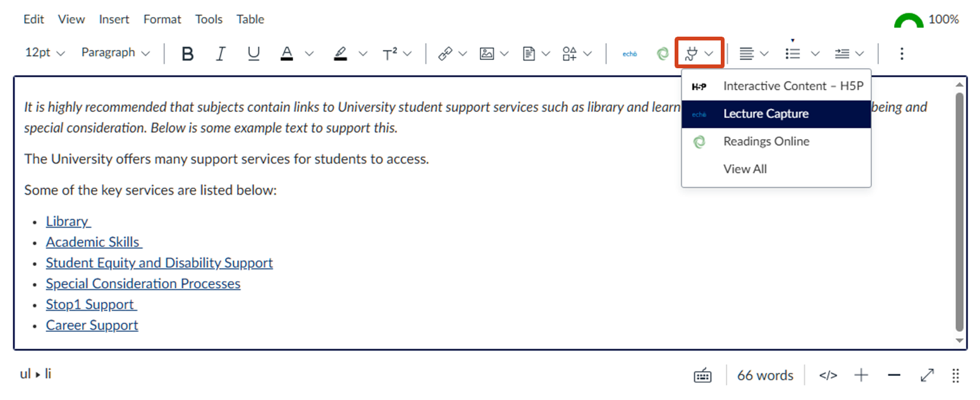Click the echo Lecture Capture toolbar icon
Image resolution: width=980 pixels, height=400 pixels.
point(629,54)
